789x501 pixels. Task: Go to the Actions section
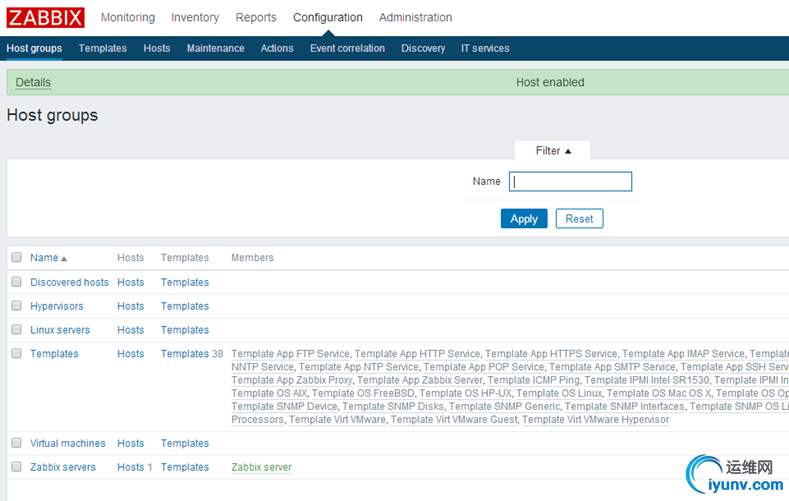pyautogui.click(x=277, y=48)
